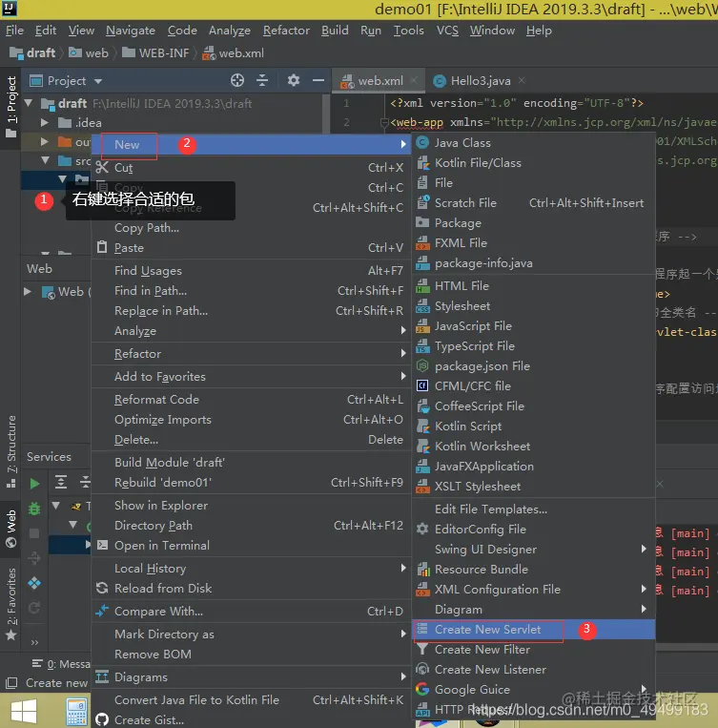The width and height of the screenshot is (718, 728).
Task: Open the Refactor menu in menu bar
Action: [286, 31]
